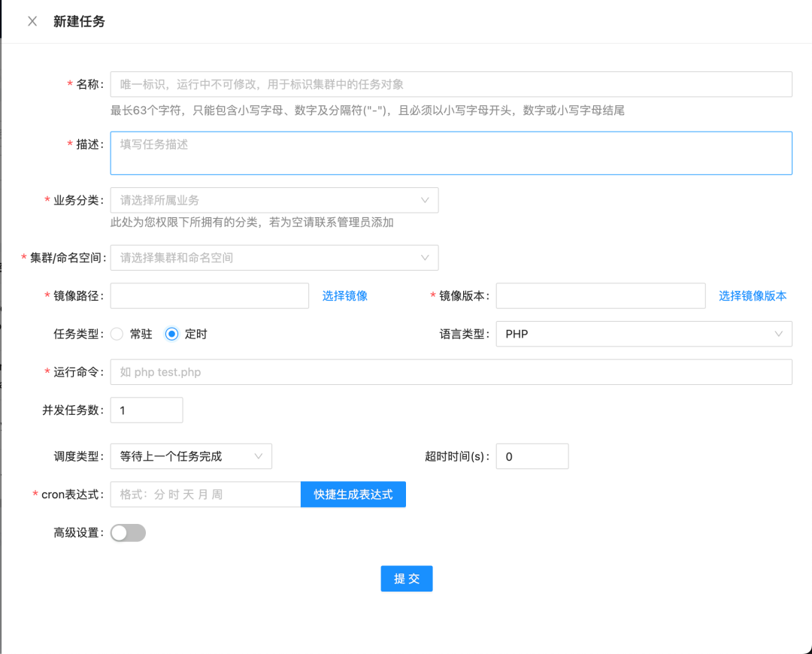Select the 常驻 task type radio button

coord(117,334)
